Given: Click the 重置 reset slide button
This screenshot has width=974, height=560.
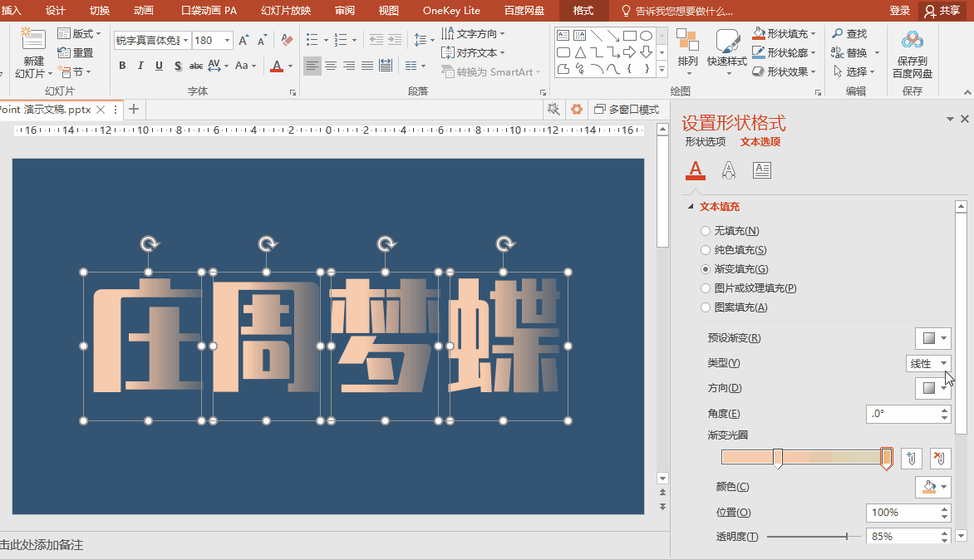Looking at the screenshot, I should 76,52.
